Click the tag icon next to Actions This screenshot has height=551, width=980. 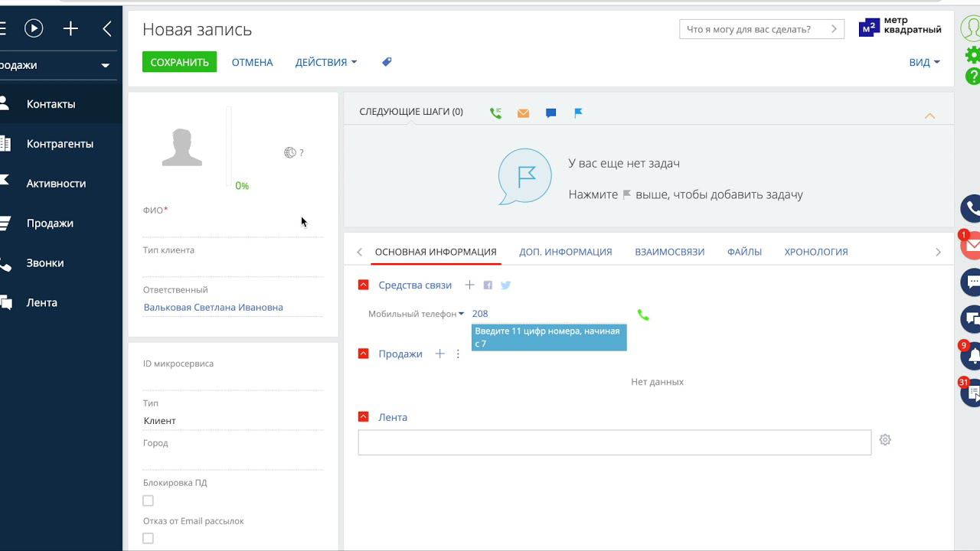[387, 62]
